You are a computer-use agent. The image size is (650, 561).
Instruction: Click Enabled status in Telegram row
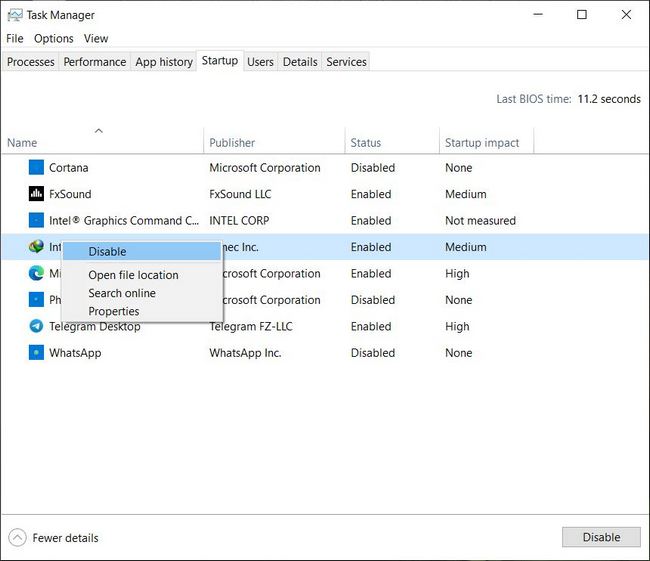tap(371, 326)
